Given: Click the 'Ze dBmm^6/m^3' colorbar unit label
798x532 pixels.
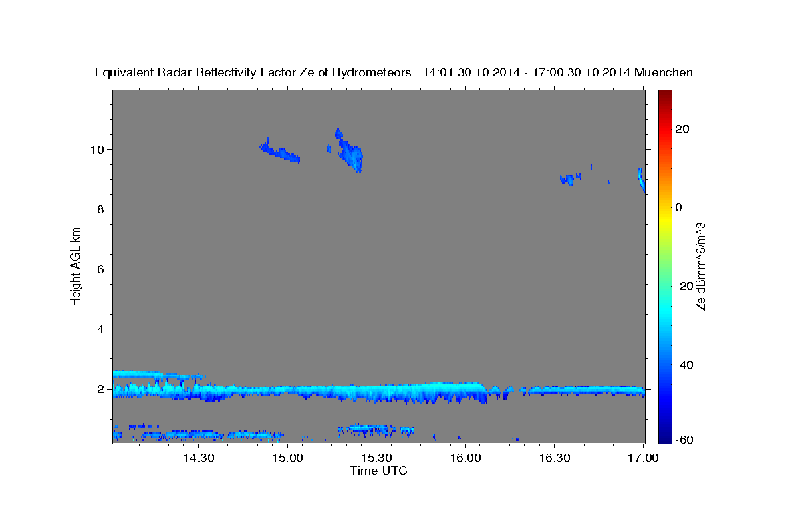Looking at the screenshot, I should click(700, 266).
